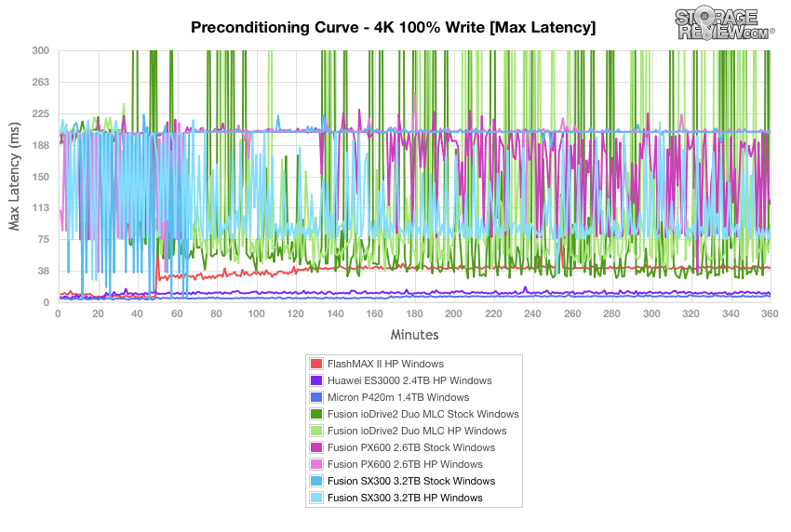Click the 300 y-axis label
This screenshot has width=791, height=532.
(x=40, y=50)
